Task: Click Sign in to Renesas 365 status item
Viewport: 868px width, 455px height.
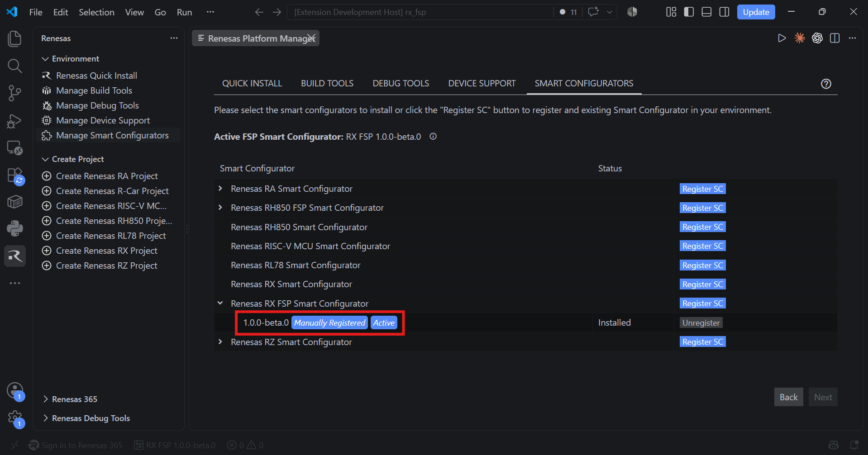Action: pyautogui.click(x=76, y=446)
